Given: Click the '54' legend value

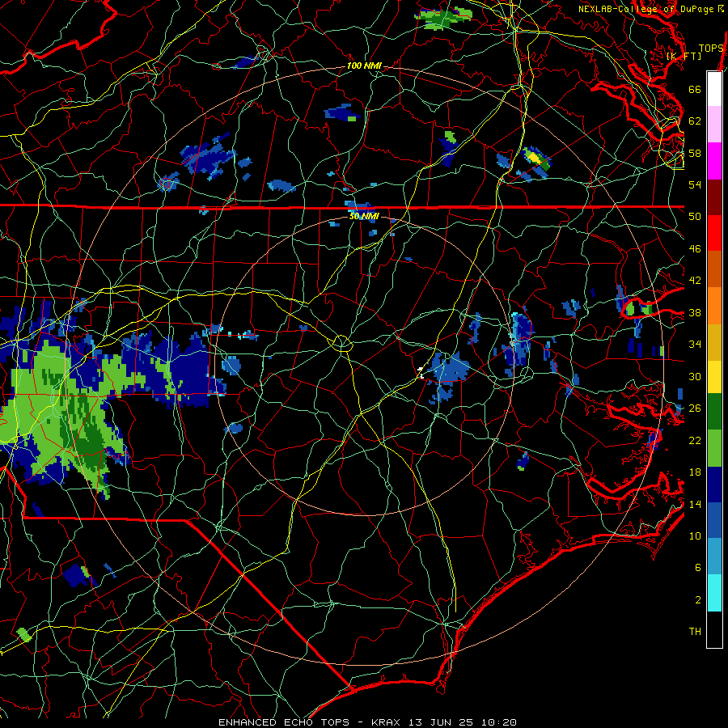Looking at the screenshot, I should (695, 184).
